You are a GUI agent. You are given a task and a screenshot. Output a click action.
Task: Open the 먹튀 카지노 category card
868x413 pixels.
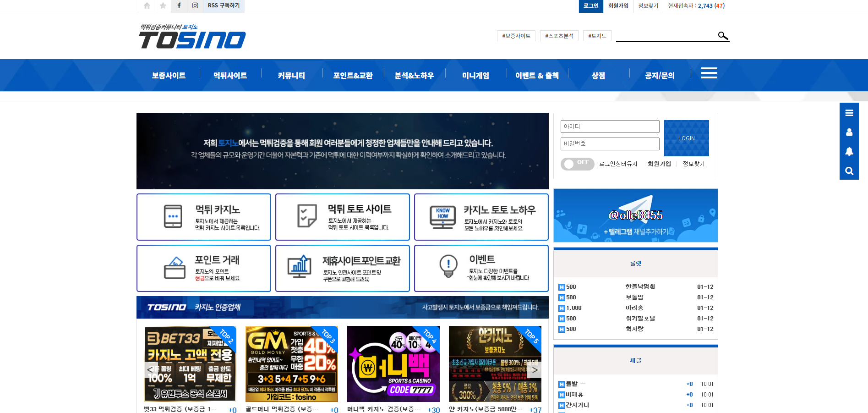point(204,217)
